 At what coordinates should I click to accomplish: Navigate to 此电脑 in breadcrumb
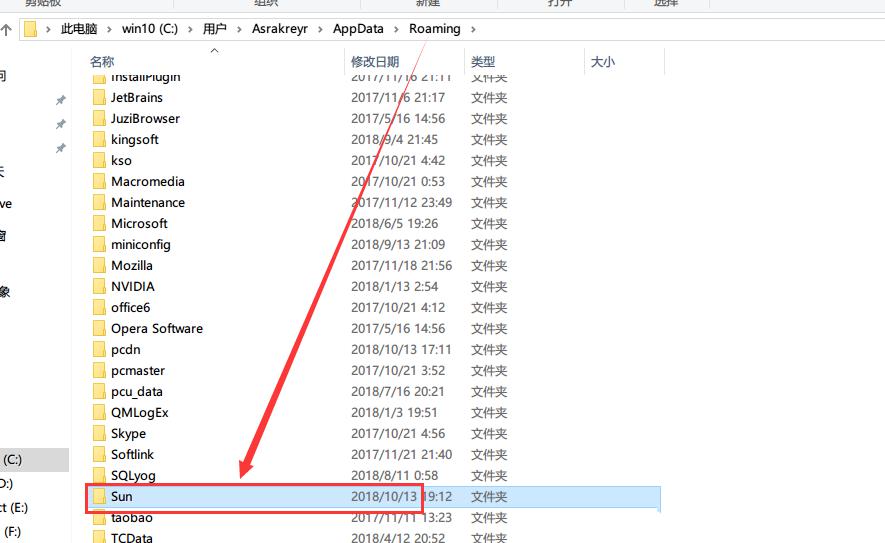[79, 29]
